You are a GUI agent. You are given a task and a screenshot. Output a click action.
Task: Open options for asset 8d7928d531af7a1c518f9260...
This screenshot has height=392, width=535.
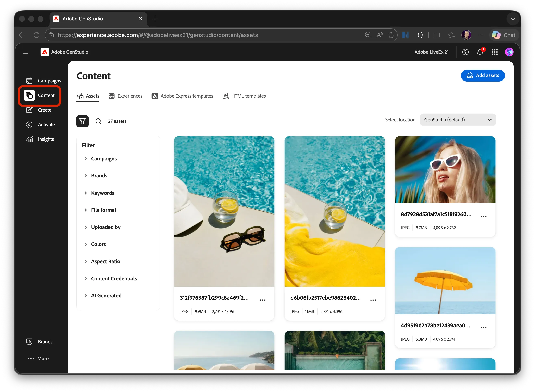point(483,217)
